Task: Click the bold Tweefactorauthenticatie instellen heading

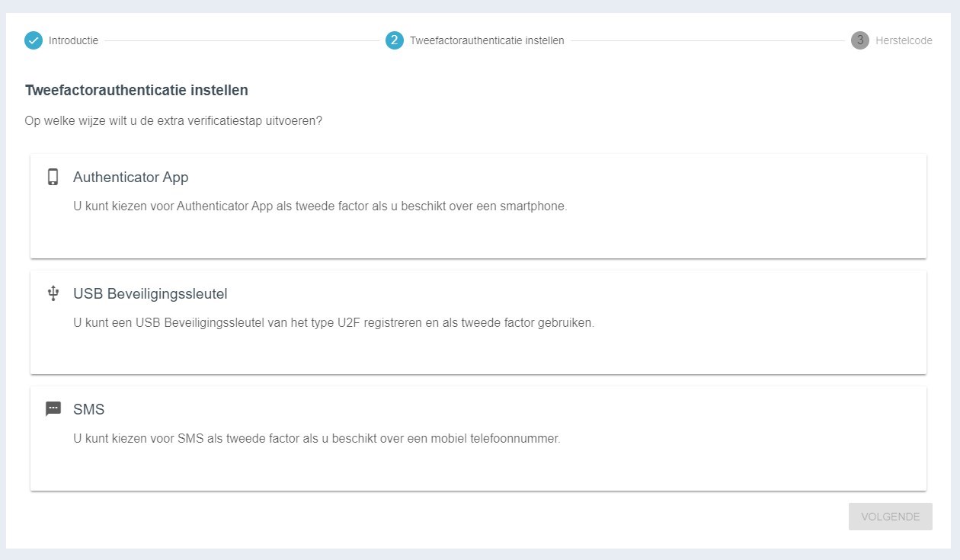Action: click(x=136, y=90)
